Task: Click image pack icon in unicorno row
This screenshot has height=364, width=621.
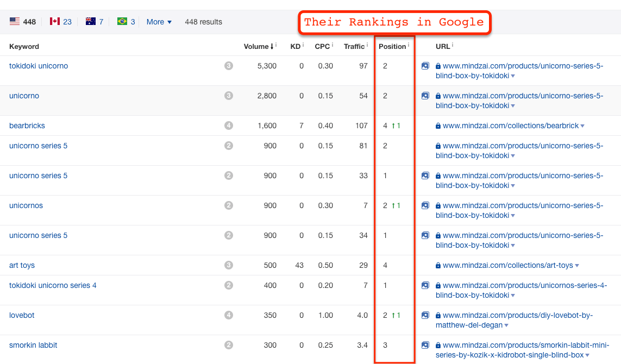Action: [x=425, y=96]
